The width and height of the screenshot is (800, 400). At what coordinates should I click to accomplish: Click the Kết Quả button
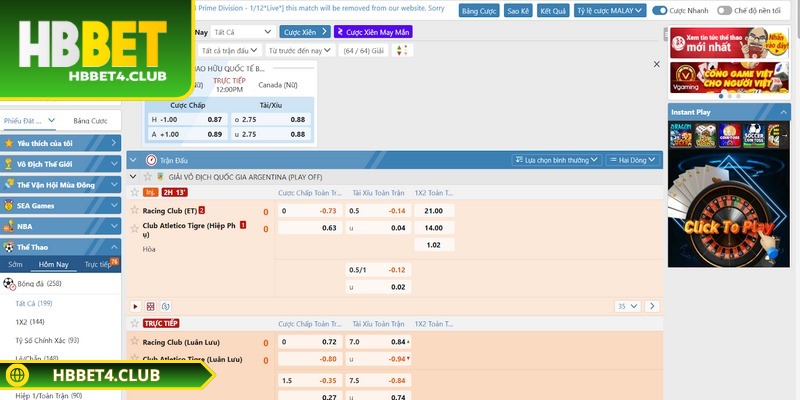[x=553, y=11]
